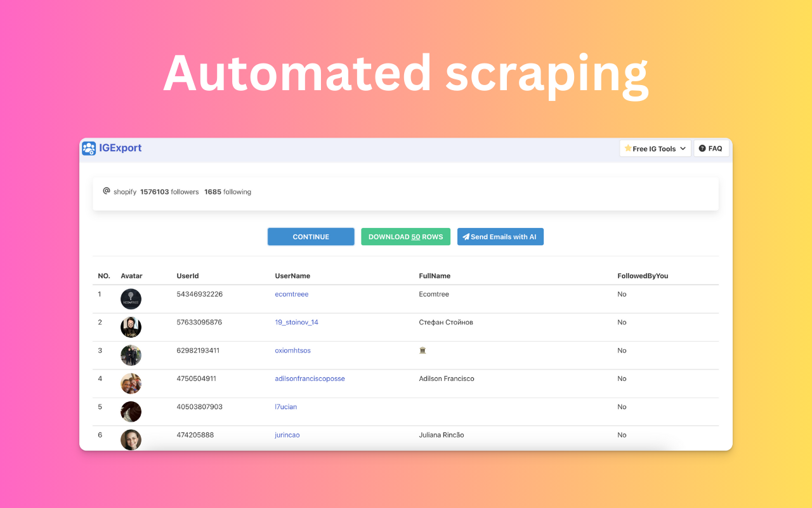
Task: Click the FullName column header
Action: pyautogui.click(x=435, y=276)
